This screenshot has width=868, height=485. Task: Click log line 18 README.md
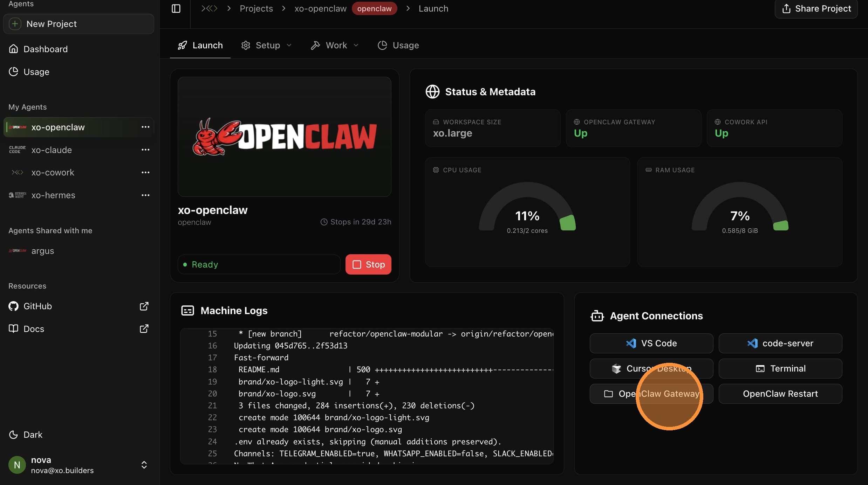(x=367, y=369)
